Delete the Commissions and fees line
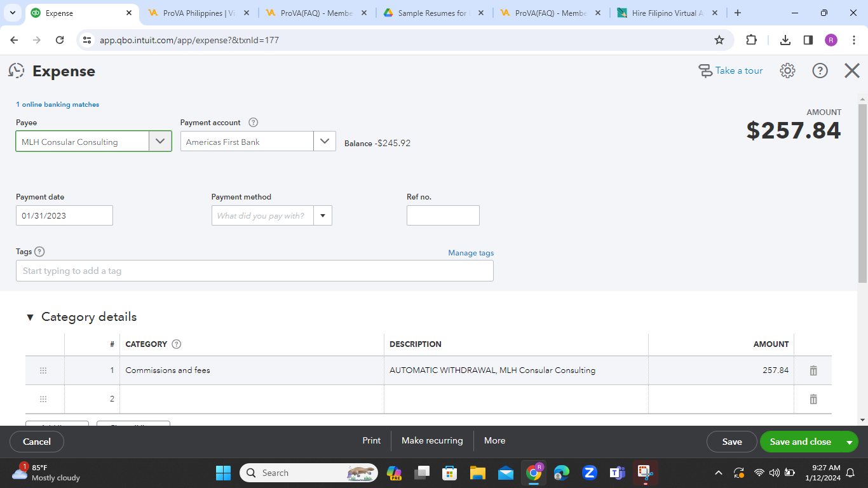Image resolution: width=868 pixels, height=488 pixels. click(813, 370)
